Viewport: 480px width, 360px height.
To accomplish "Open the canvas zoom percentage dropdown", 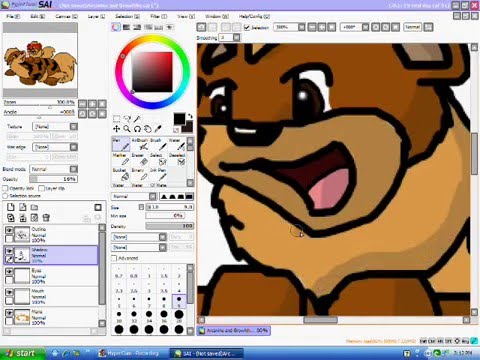I will click(301, 27).
